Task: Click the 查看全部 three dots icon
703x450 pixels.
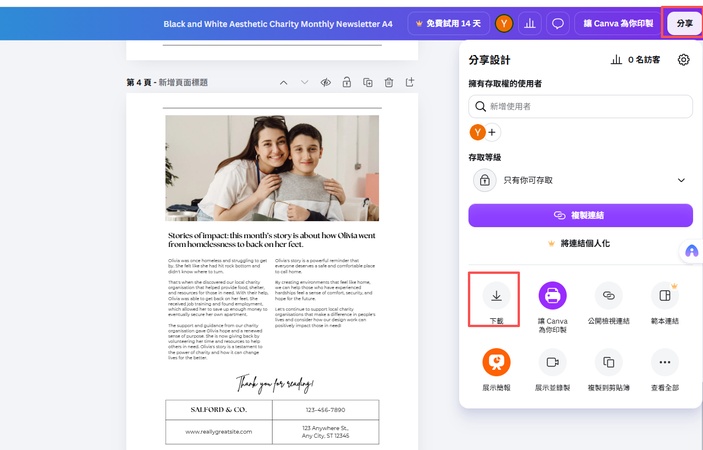Action: click(x=664, y=362)
